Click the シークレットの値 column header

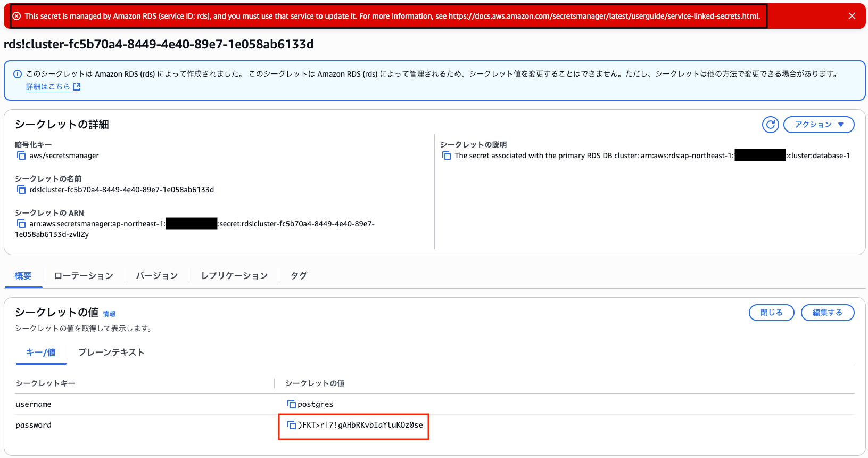(315, 383)
